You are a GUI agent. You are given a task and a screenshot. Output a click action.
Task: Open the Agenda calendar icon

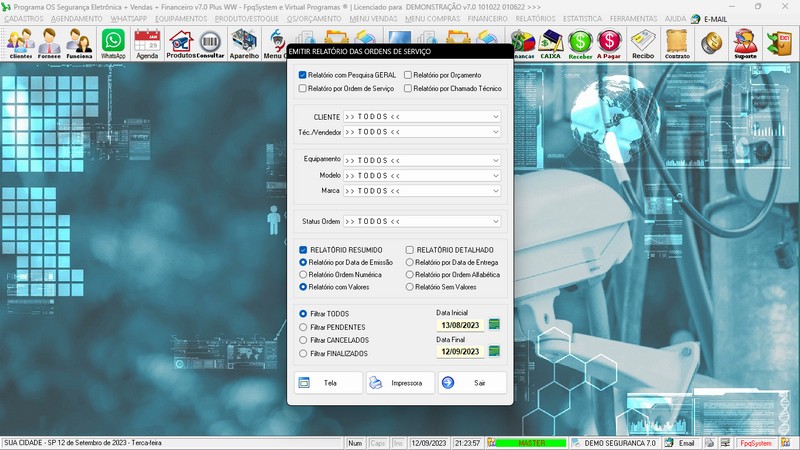point(147,43)
